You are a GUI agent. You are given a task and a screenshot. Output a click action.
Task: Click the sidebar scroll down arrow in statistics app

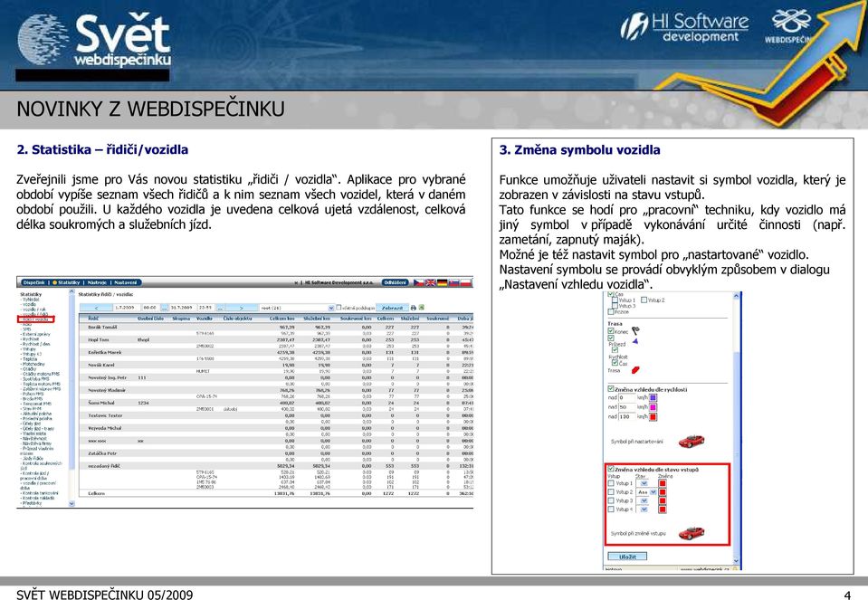[72, 504]
